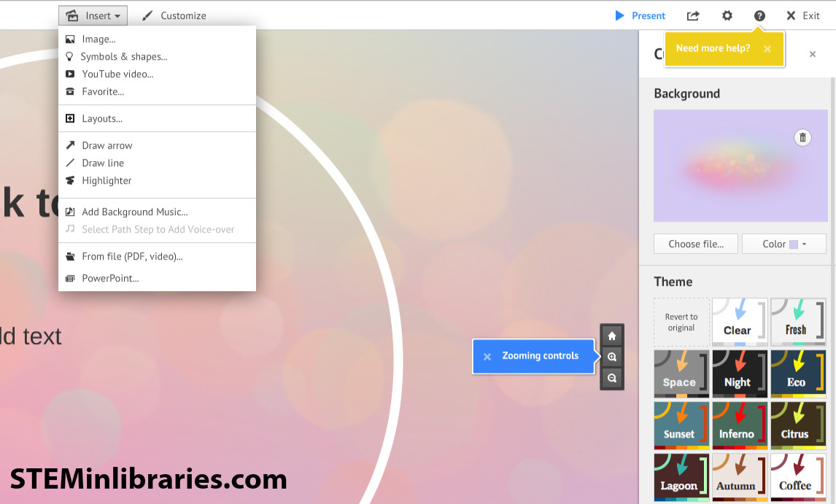Collapse the Insert dropdown menu

(93, 15)
